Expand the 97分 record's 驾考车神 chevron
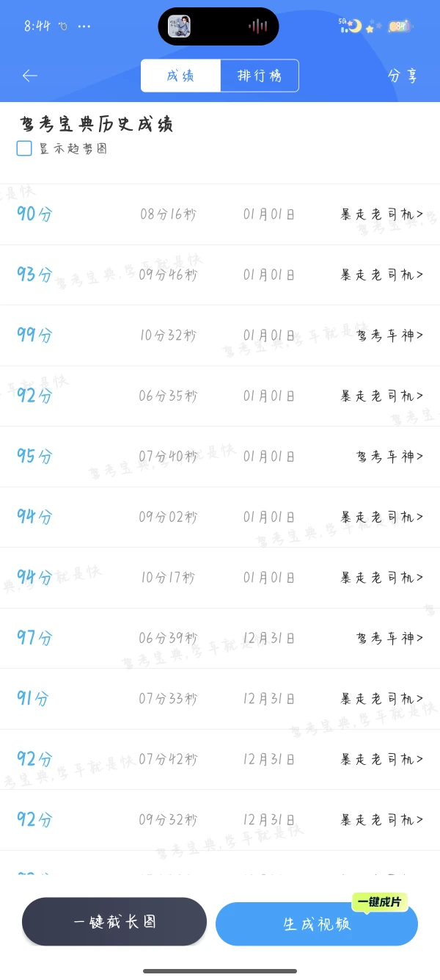Viewport: 440px width, 980px height. click(419, 638)
